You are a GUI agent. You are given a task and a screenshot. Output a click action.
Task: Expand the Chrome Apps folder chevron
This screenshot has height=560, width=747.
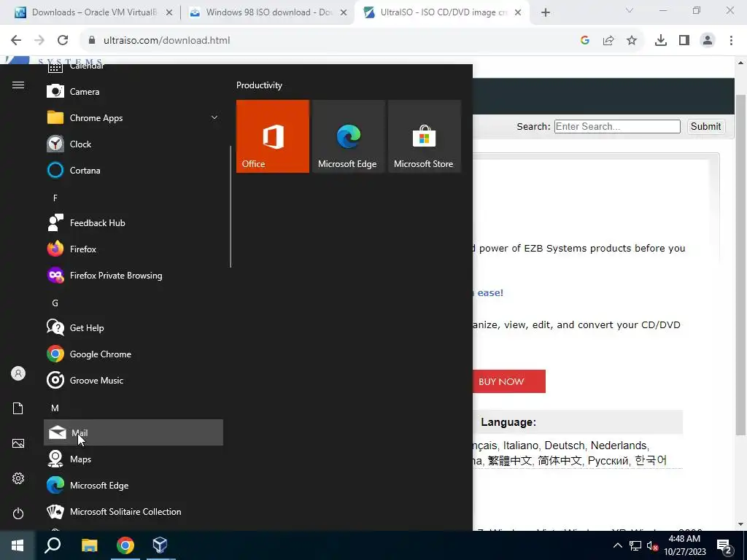click(x=214, y=117)
